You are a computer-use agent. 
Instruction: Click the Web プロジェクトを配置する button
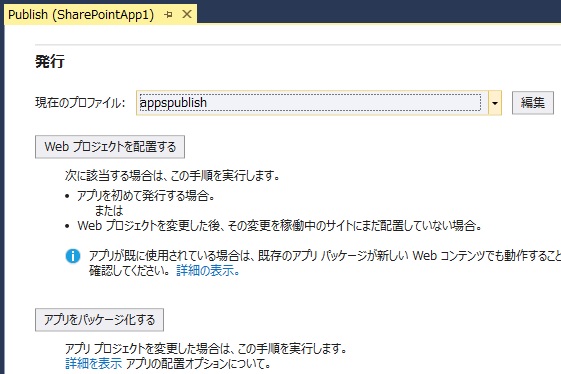[110, 147]
